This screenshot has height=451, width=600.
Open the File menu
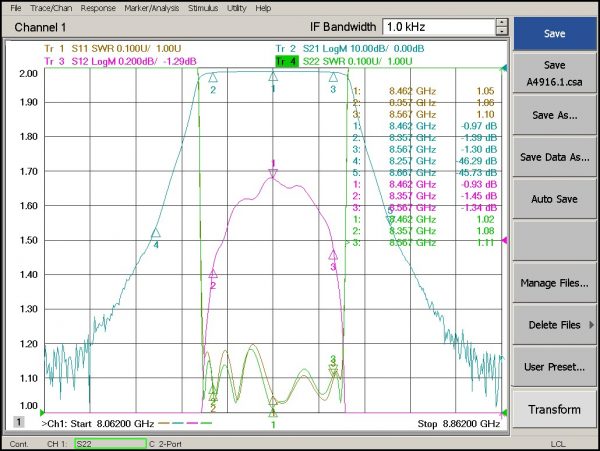15,8
